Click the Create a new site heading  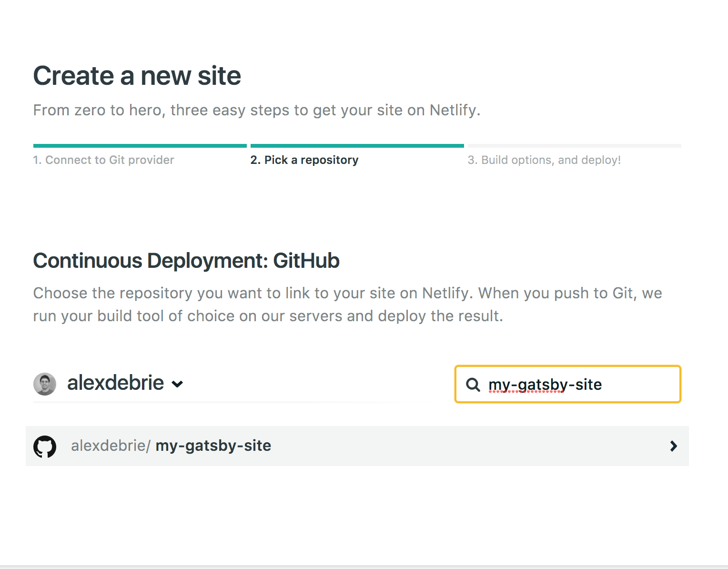click(137, 76)
